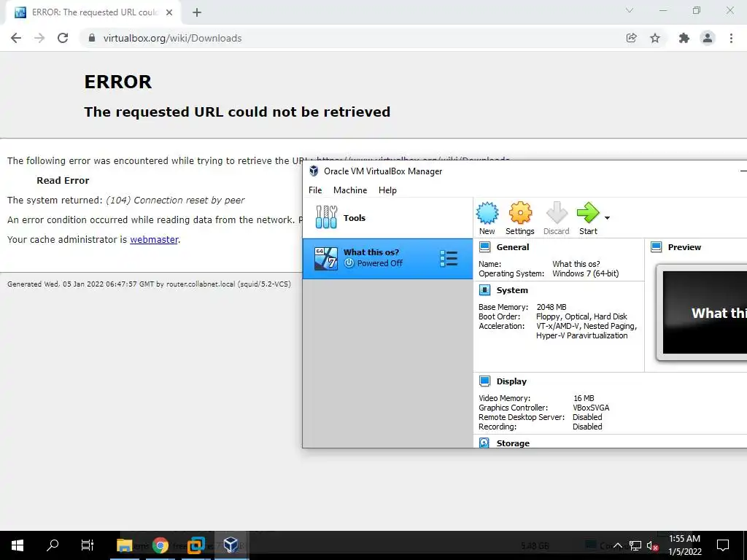Open the taskbar clock and date
The width and height of the screenshot is (747, 560).
click(x=684, y=545)
